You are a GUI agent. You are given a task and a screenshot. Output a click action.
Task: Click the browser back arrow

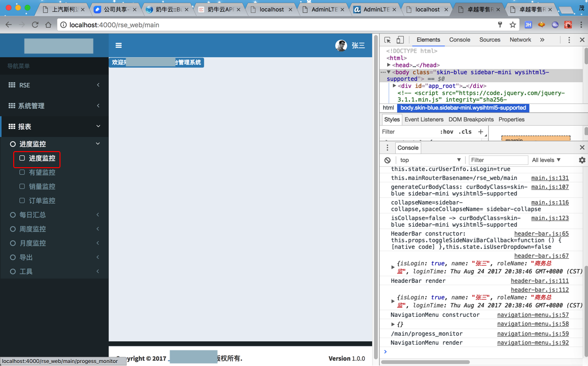[9, 25]
